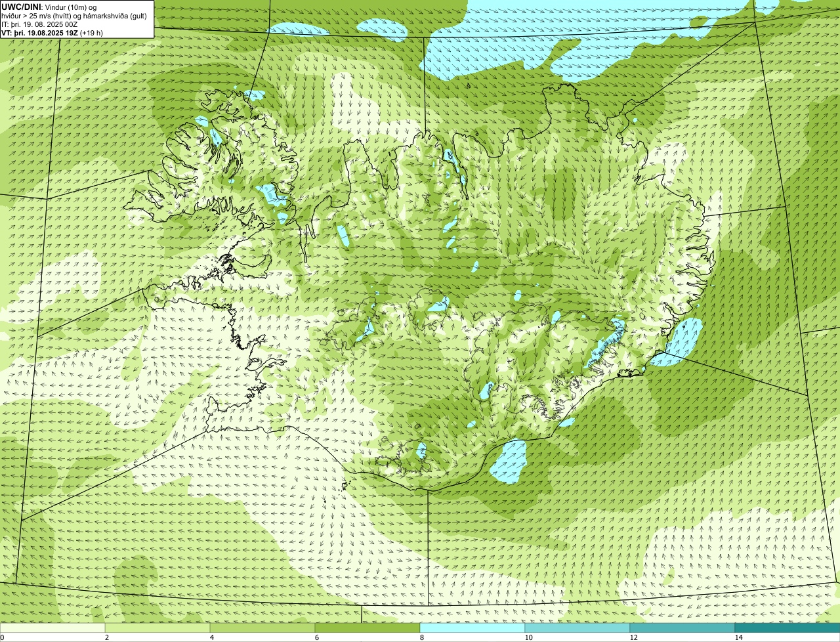Click the '0' tick label on the scale

click(2, 637)
